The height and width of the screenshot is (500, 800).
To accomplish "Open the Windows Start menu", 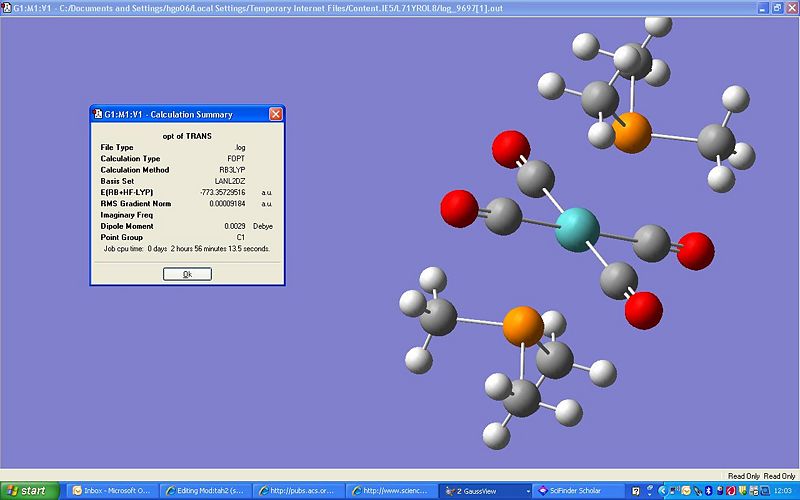I will pos(32,491).
